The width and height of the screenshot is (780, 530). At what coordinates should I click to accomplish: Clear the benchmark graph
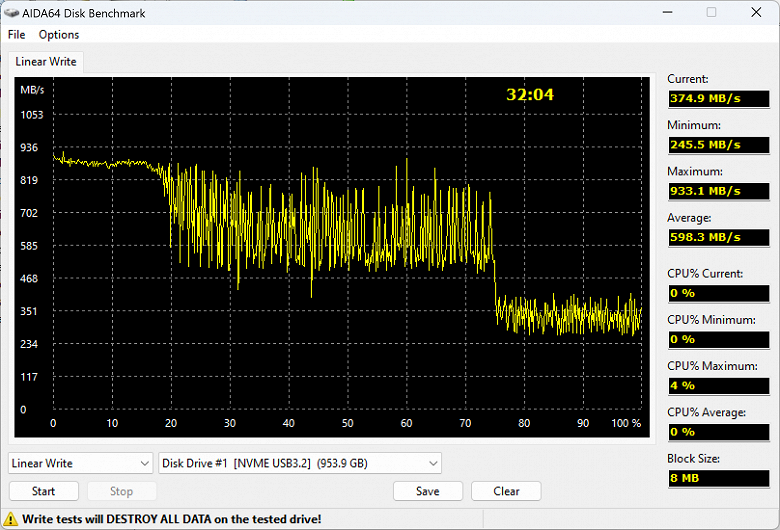click(506, 491)
